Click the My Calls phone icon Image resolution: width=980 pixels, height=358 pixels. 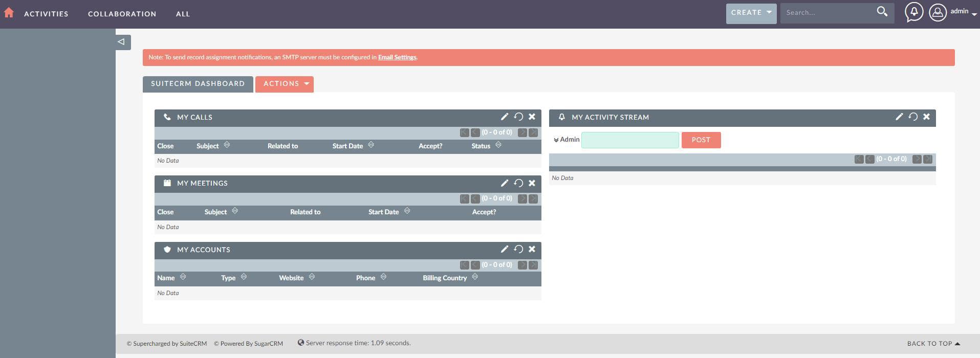pyautogui.click(x=167, y=117)
